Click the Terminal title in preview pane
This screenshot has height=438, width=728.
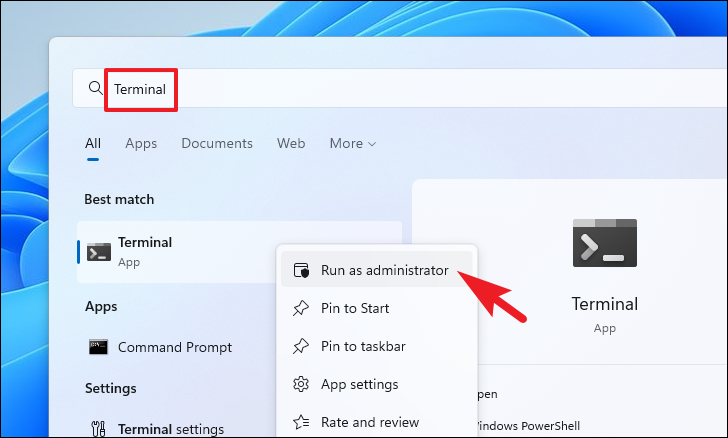click(x=604, y=304)
